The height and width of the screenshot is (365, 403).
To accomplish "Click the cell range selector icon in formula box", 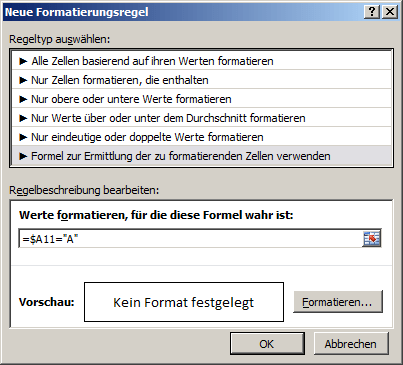I will 371,239.
